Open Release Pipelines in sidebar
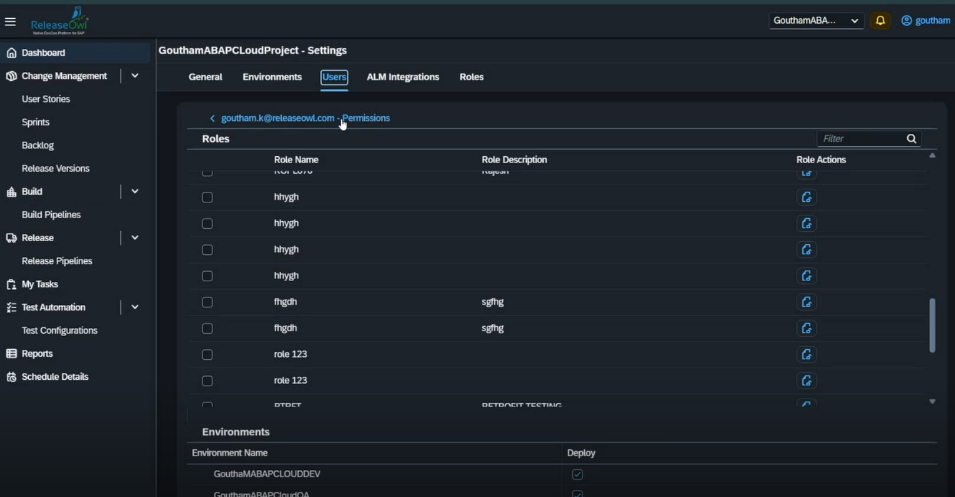Screen dimensions: 955x497 57,261
